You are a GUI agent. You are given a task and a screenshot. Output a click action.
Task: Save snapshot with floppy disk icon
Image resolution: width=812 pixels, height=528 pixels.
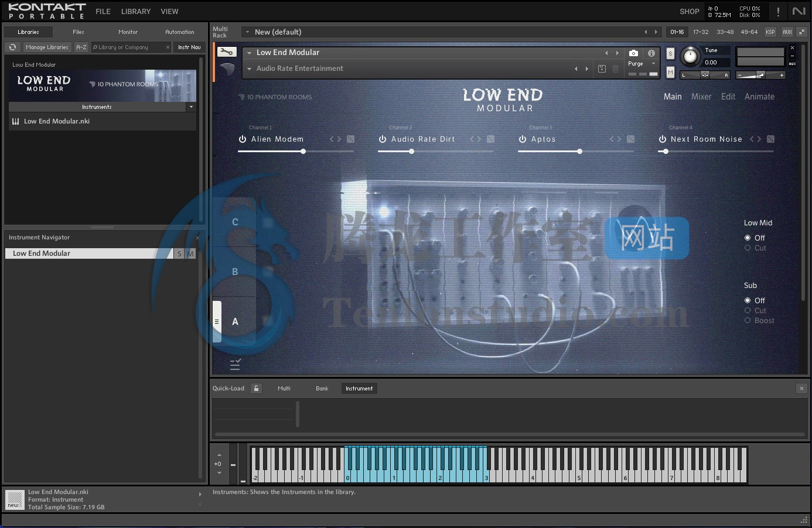click(x=602, y=68)
